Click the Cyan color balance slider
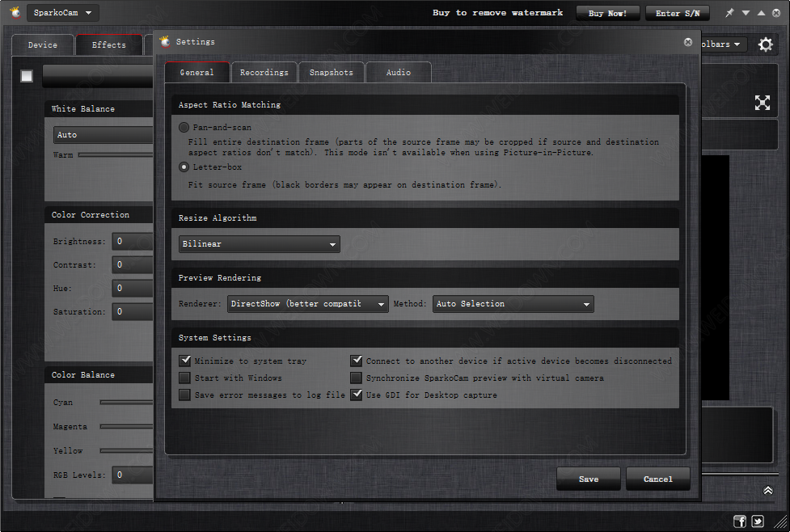Image resolution: width=790 pixels, height=532 pixels. pyautogui.click(x=126, y=402)
